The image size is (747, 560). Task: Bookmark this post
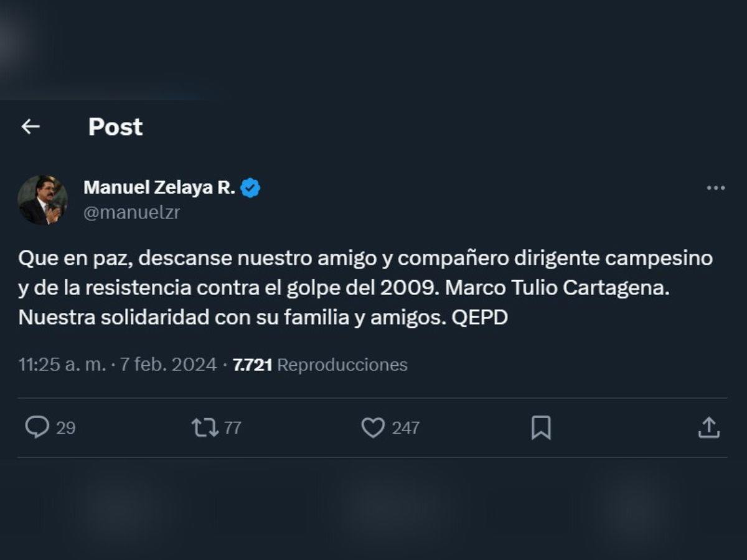tap(541, 427)
